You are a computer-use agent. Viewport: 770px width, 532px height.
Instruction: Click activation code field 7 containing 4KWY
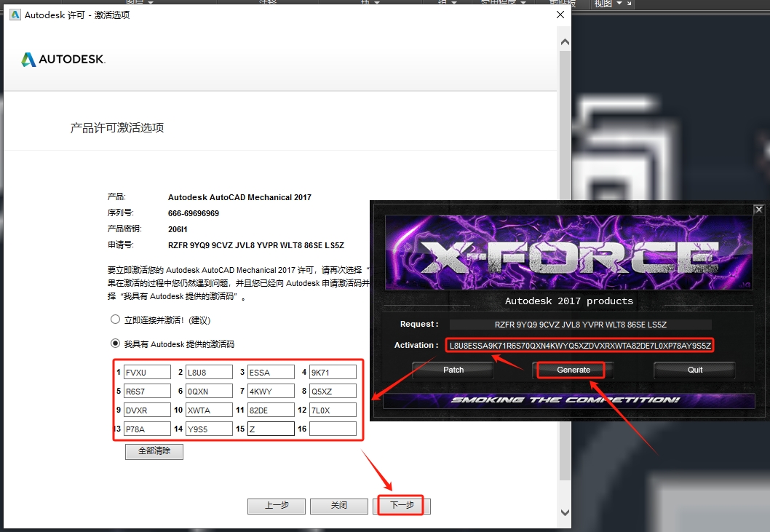[271, 391]
